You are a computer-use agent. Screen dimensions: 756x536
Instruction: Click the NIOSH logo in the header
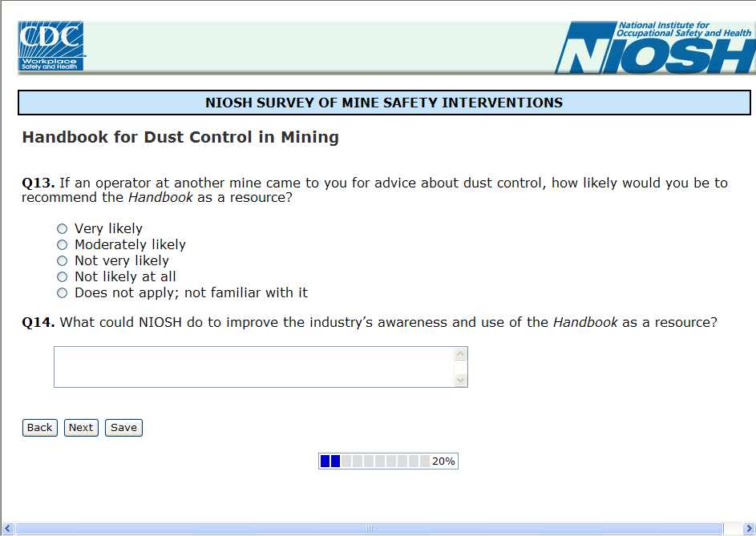655,48
